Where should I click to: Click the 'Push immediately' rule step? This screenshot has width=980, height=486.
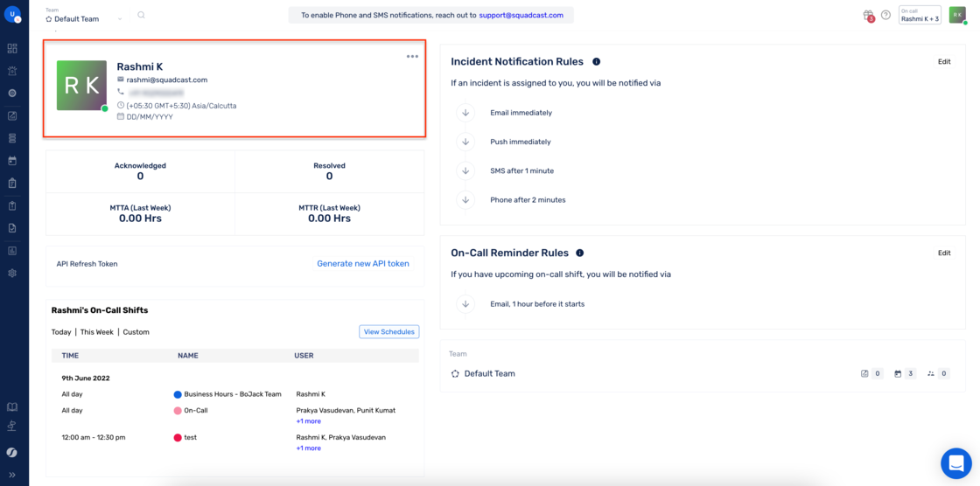521,142
